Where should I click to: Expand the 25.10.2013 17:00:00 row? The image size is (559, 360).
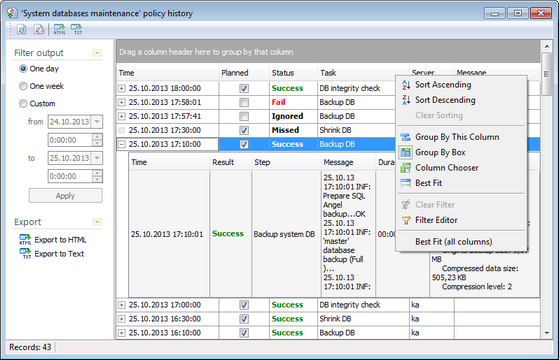click(122, 305)
